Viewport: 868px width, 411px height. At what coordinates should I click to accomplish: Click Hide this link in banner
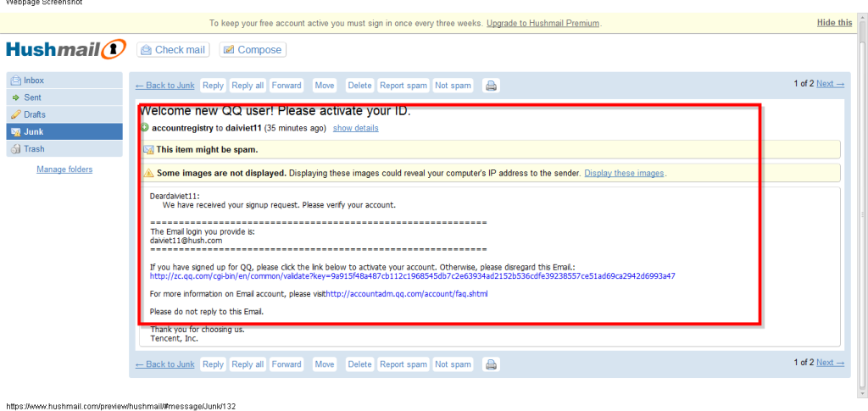point(834,23)
